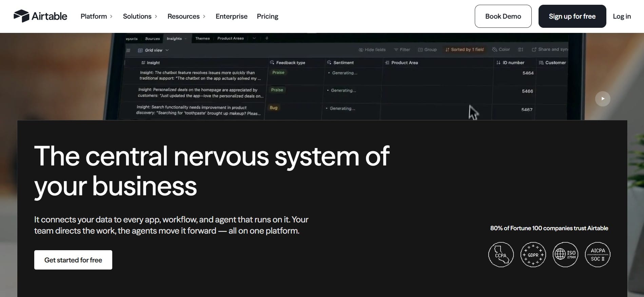Click the Group option in the video
This screenshot has width=644, height=297.
pos(427,50)
